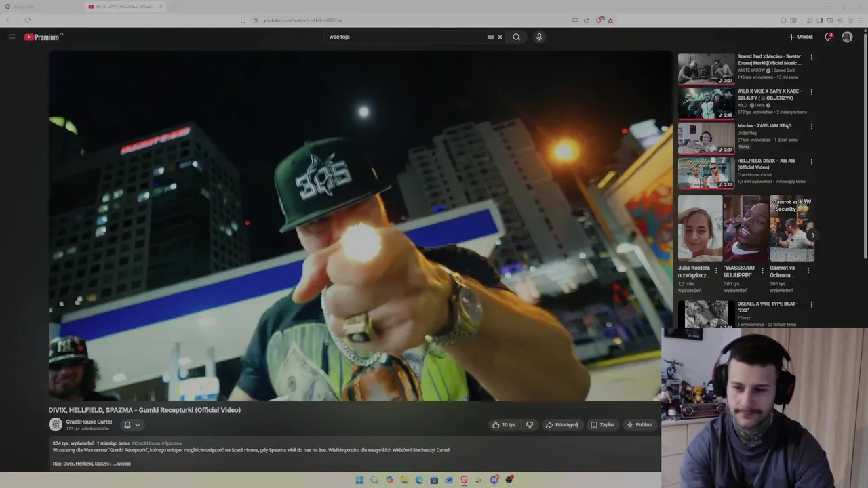Click the #Spazma hashtag
This screenshot has height=488, width=868.
[172, 443]
